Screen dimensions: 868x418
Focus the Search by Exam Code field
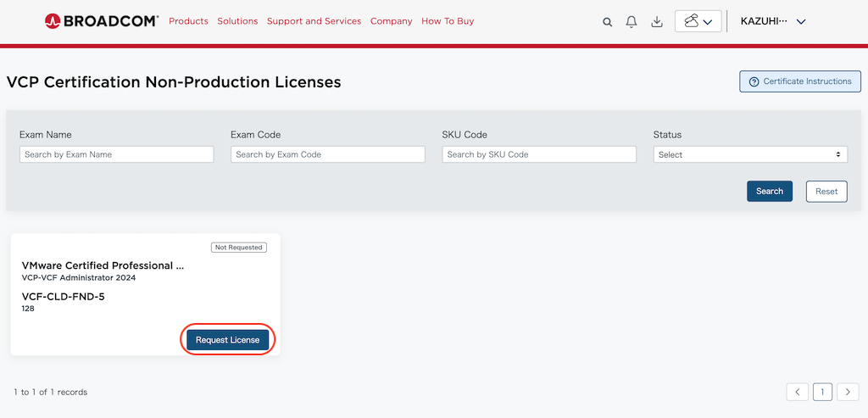(x=328, y=154)
